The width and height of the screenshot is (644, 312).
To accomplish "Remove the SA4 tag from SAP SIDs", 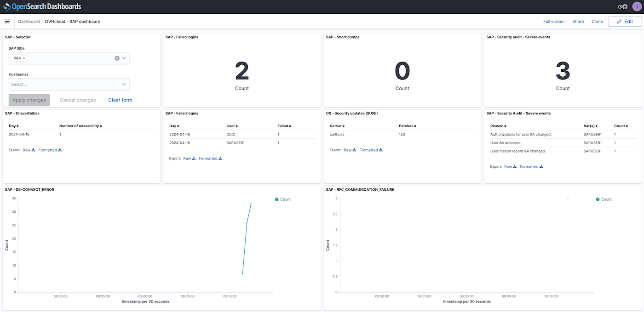I will (x=24, y=58).
